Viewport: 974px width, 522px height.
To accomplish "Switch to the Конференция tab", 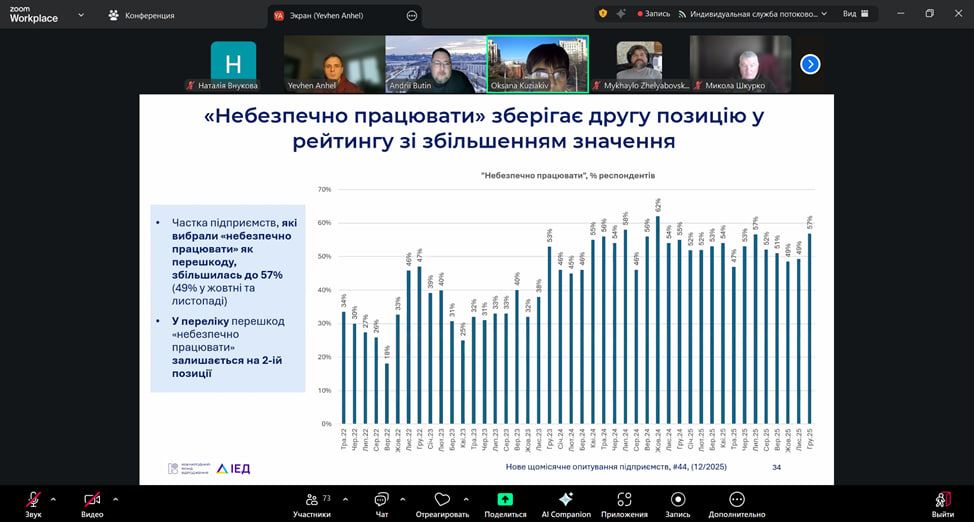I will pyautogui.click(x=141, y=15).
